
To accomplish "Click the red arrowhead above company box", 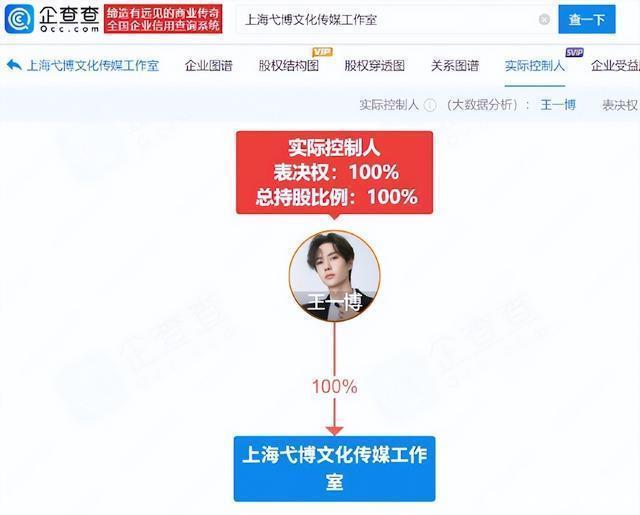I will (x=334, y=431).
